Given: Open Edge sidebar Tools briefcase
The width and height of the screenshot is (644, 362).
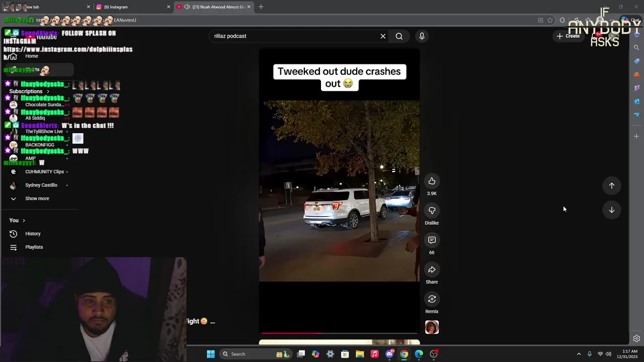Looking at the screenshot, I should (636, 74).
